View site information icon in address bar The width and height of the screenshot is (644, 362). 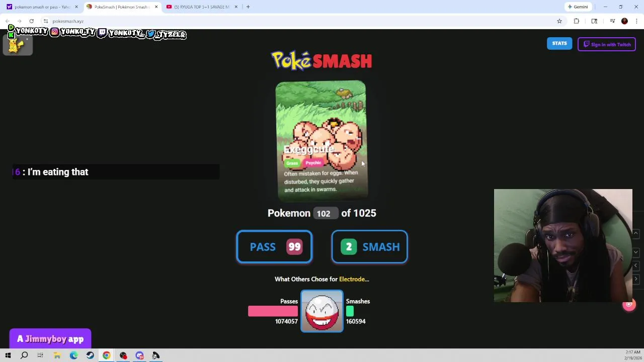[46, 21]
